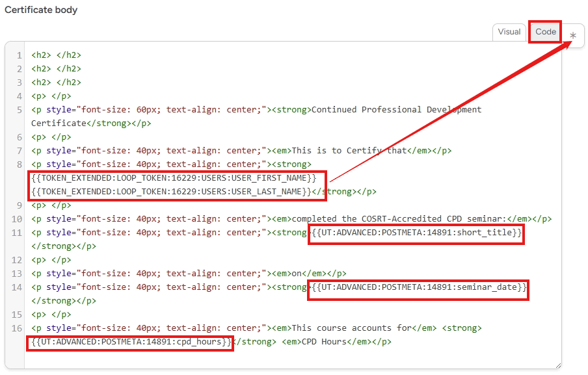
Task: Click 'Certificate</strong></p>' wrapped line text
Action: point(91,123)
